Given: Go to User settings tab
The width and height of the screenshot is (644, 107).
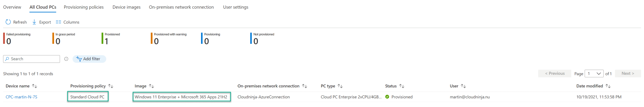Looking at the screenshot, I should 235,7.
